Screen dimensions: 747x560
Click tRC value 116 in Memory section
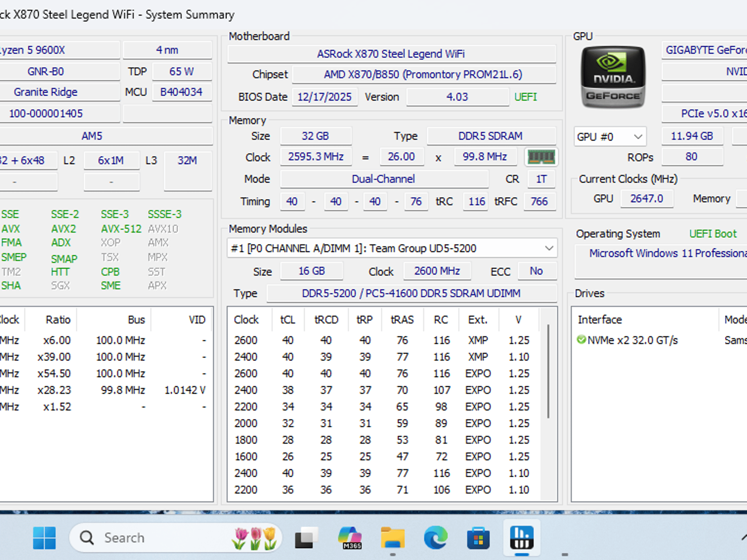pyautogui.click(x=476, y=201)
